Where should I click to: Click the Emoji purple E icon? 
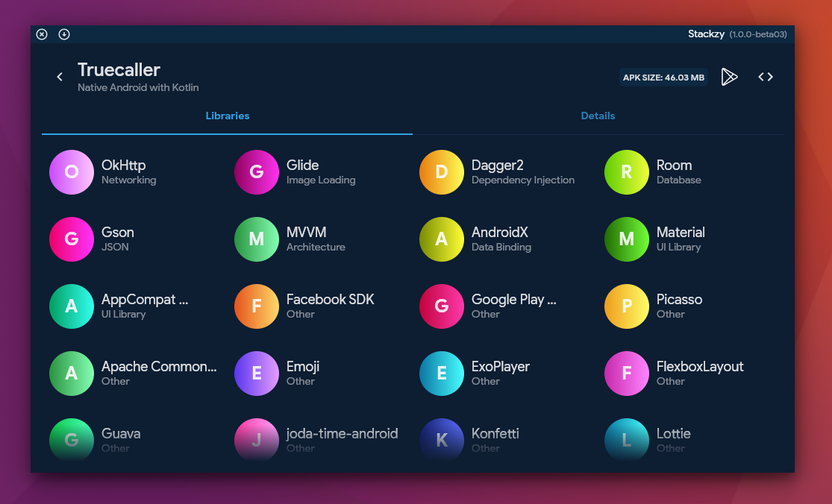[257, 374]
